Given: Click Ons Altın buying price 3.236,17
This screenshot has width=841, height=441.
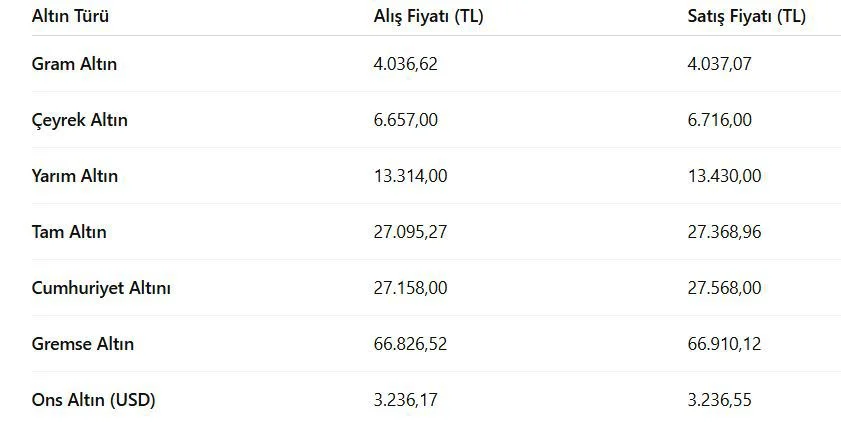Looking at the screenshot, I should [405, 400].
